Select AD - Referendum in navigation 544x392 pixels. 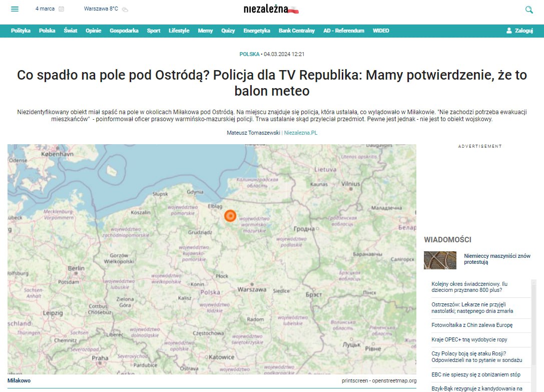click(343, 31)
